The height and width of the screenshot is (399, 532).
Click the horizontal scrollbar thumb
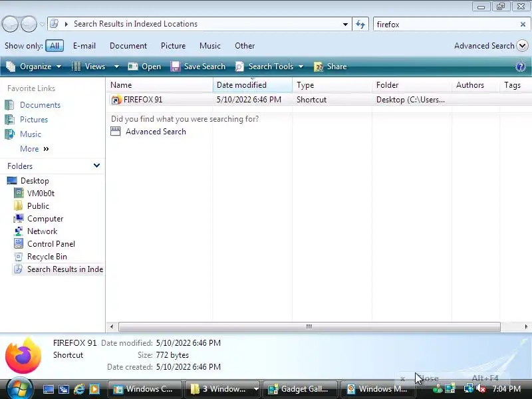pyautogui.click(x=309, y=327)
